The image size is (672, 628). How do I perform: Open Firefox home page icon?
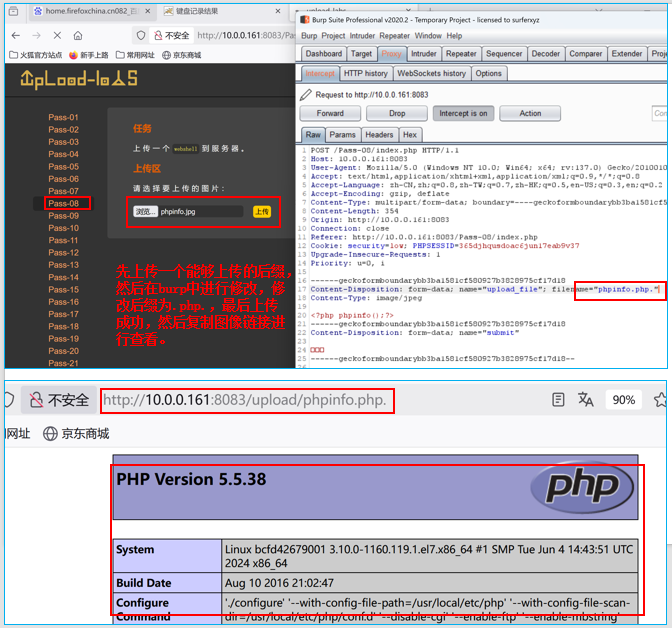(x=78, y=36)
